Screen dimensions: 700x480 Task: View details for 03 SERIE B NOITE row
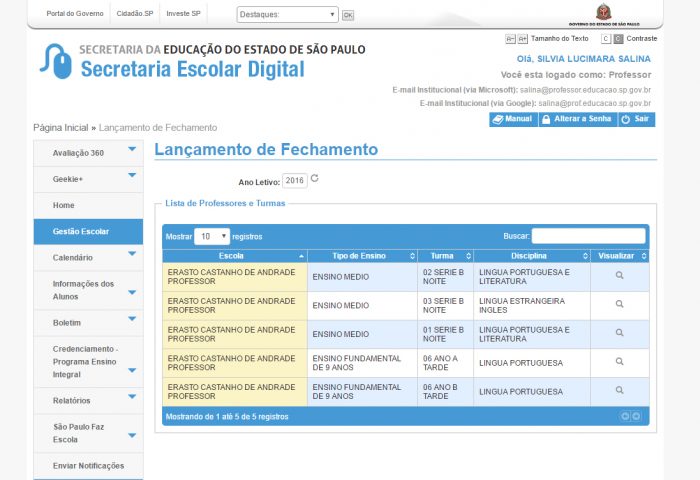619,304
